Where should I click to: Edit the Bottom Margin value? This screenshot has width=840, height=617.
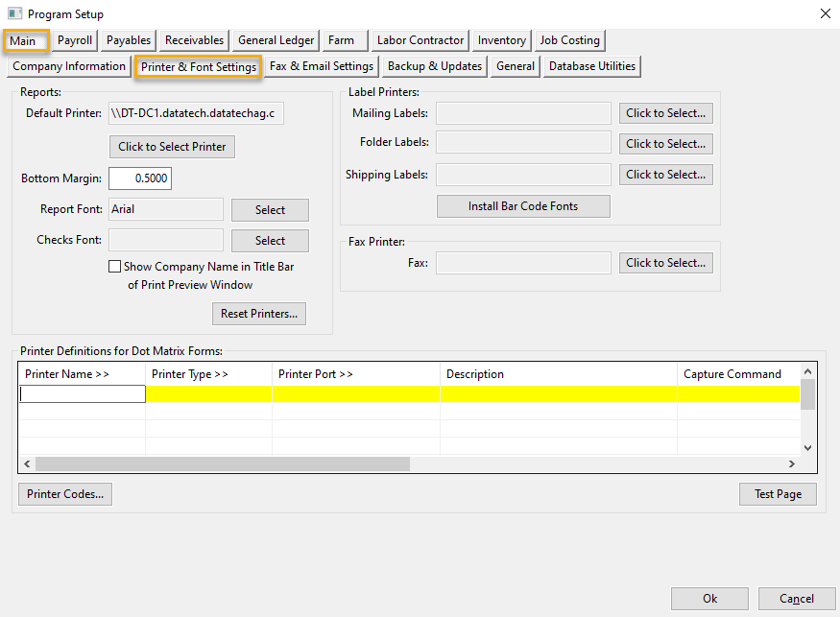point(140,178)
